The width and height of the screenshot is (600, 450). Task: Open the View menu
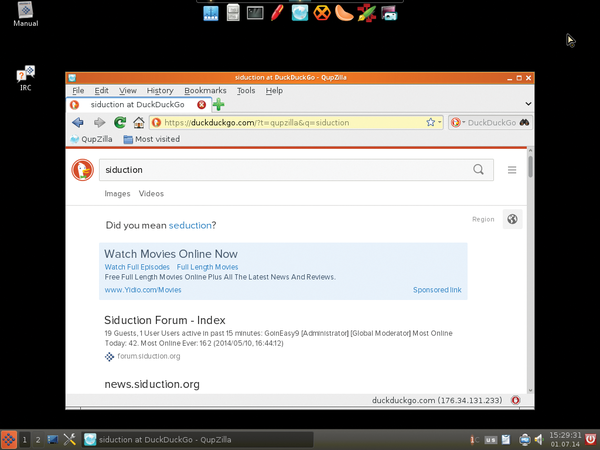point(128,91)
